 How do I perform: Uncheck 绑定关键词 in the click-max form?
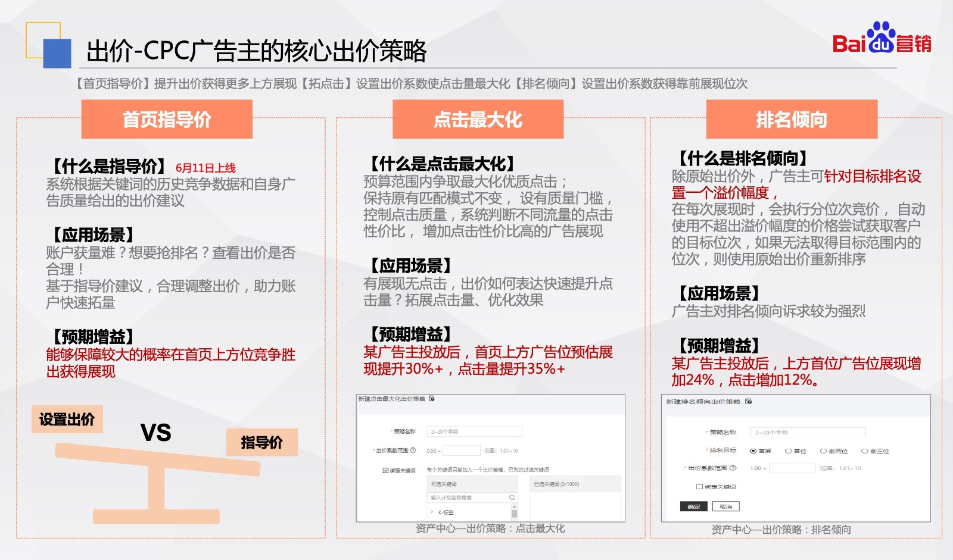[385, 470]
